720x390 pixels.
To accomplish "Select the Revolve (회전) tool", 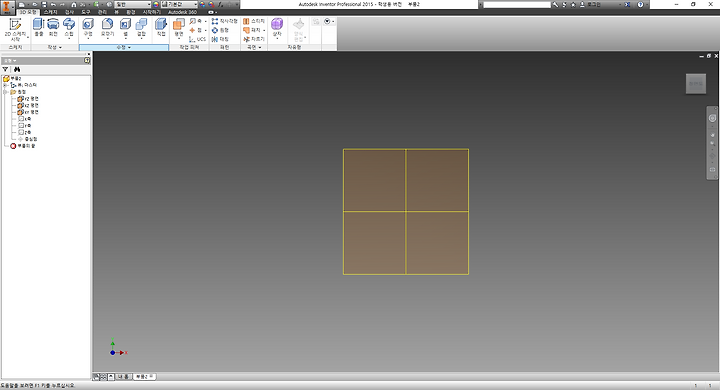I will [53, 28].
